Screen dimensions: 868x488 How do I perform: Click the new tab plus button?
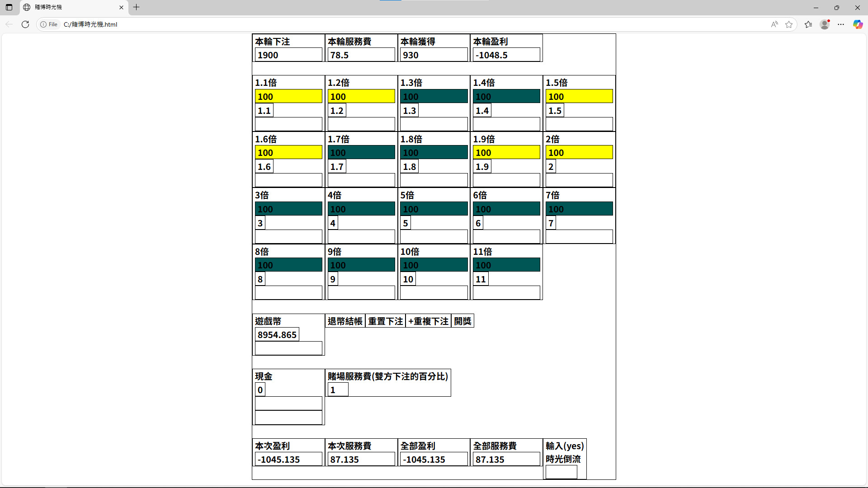tap(136, 7)
